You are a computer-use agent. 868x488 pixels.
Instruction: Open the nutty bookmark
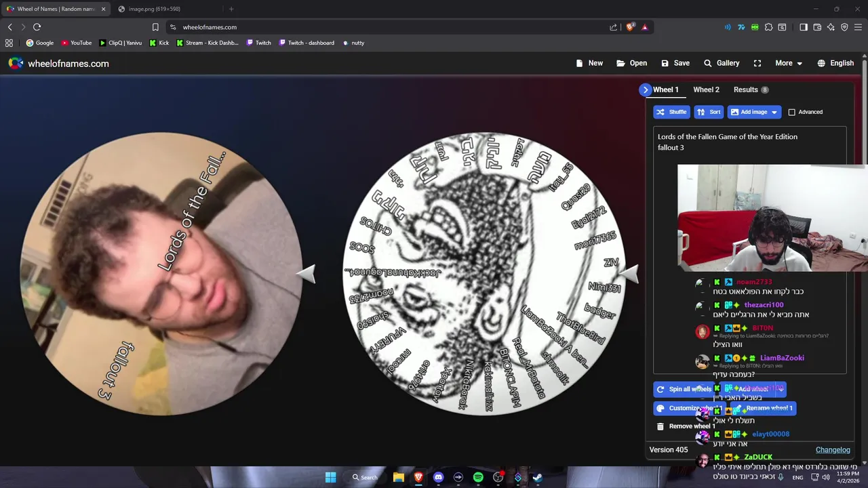[x=353, y=43]
